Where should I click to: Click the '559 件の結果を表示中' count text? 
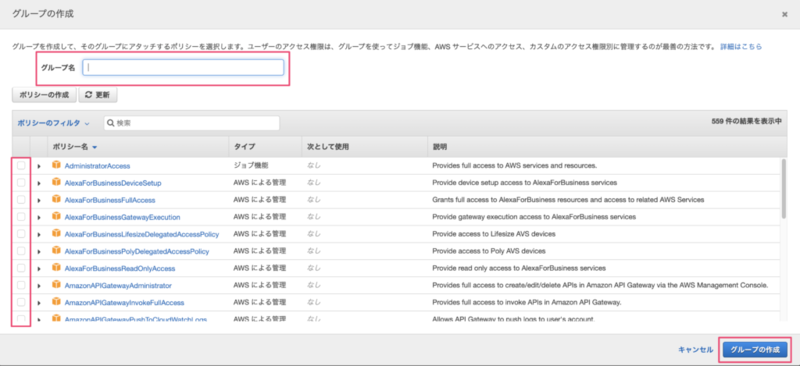pos(746,122)
